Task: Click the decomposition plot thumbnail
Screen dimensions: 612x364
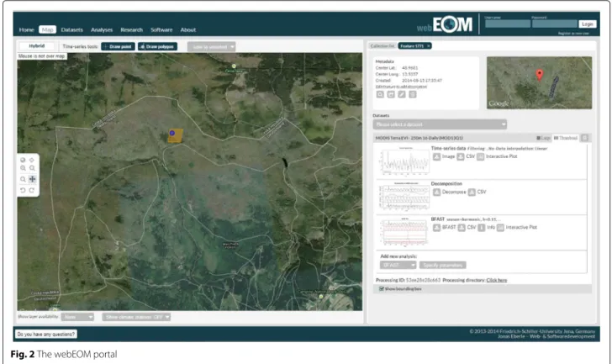Action: click(x=404, y=196)
